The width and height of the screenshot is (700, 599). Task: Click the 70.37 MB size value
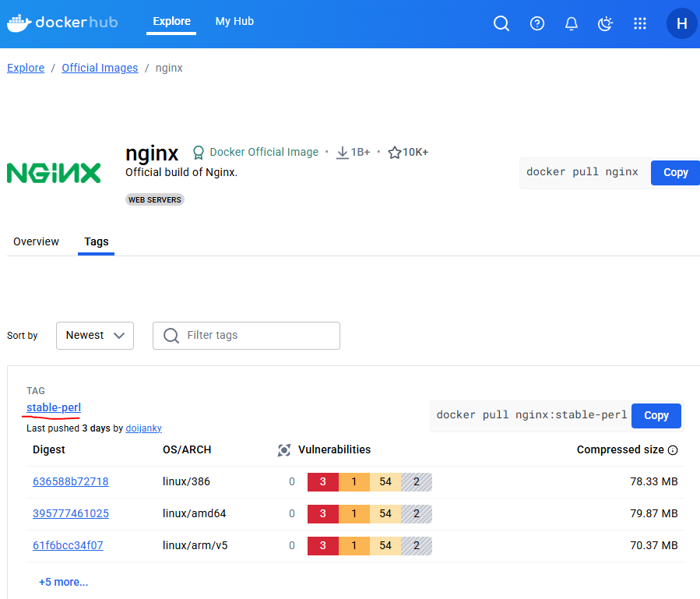653,545
